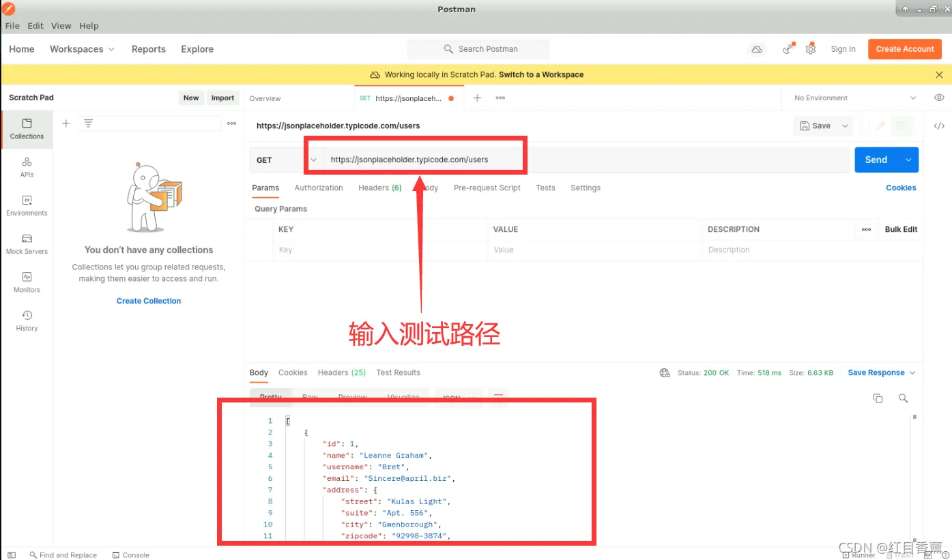
Task: Click Bulk Edit for query params
Action: (901, 230)
